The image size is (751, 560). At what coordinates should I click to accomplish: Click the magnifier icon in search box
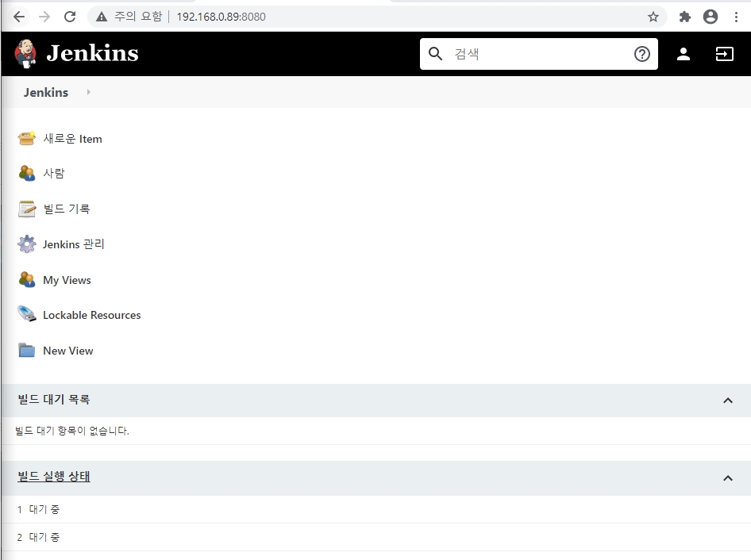click(435, 54)
